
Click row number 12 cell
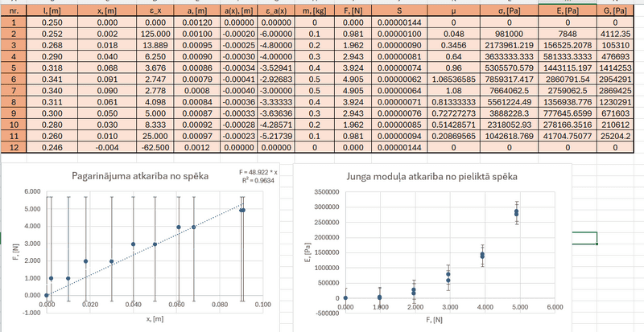point(14,147)
